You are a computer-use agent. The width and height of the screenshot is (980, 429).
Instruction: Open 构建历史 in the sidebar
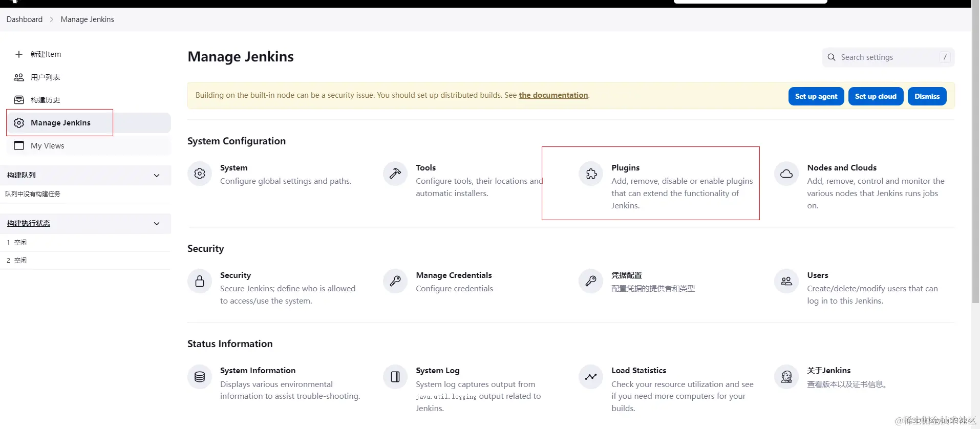(x=89, y=100)
